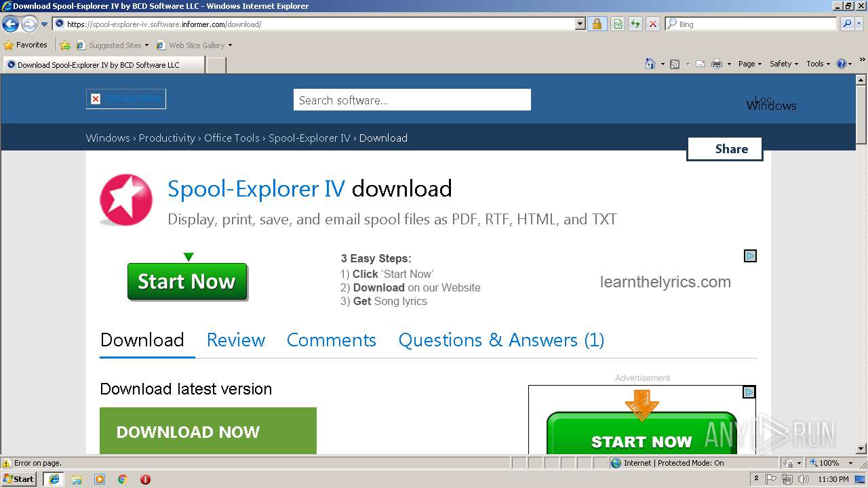This screenshot has height=488, width=868.
Task: Expand the address bar history dropdown
Action: pyautogui.click(x=580, y=24)
